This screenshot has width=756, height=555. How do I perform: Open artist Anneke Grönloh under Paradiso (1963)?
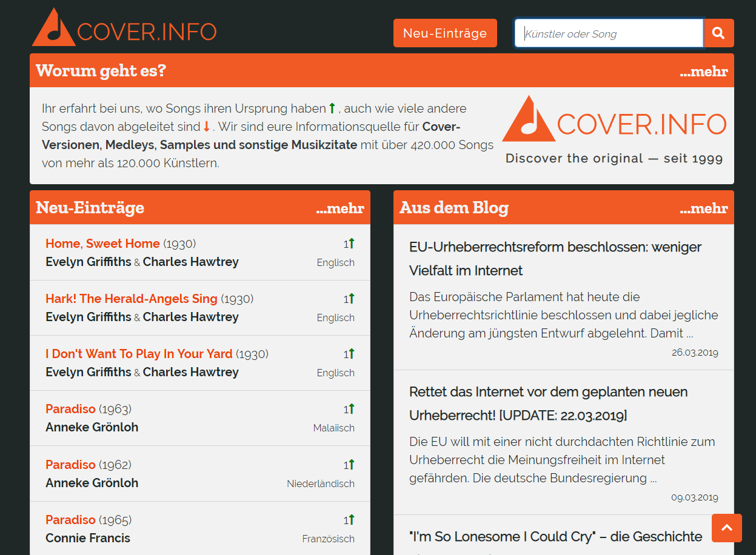point(92,427)
